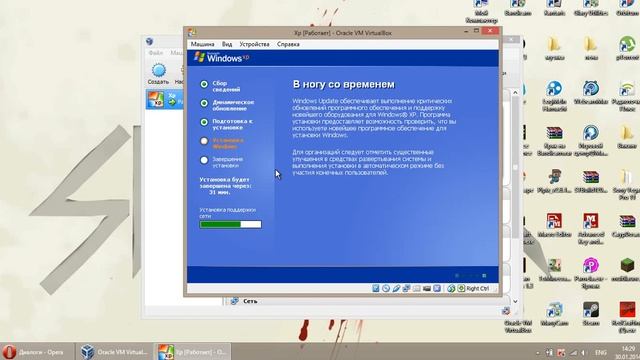Select the Xp machine in VirtualBox Manager list
Screen dimensions: 640x360
tap(164, 100)
